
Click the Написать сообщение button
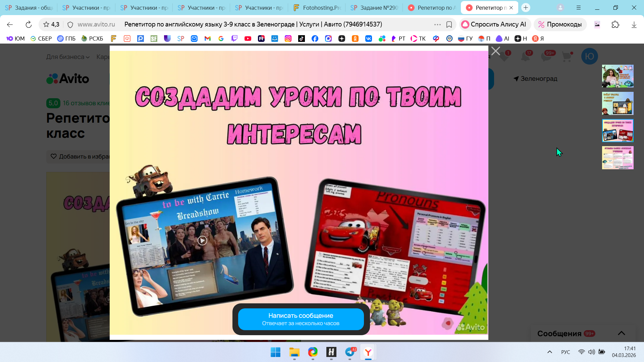click(x=301, y=319)
